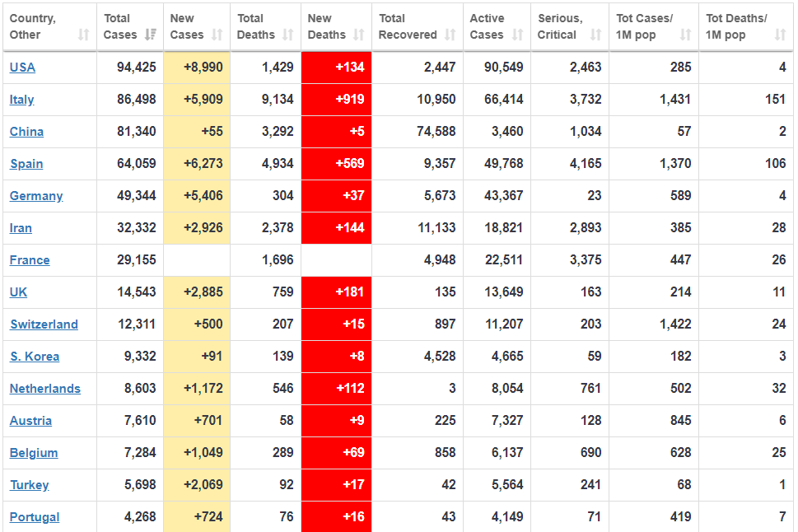Select the S. Korea link
The width and height of the screenshot is (798, 532).
tap(35, 357)
